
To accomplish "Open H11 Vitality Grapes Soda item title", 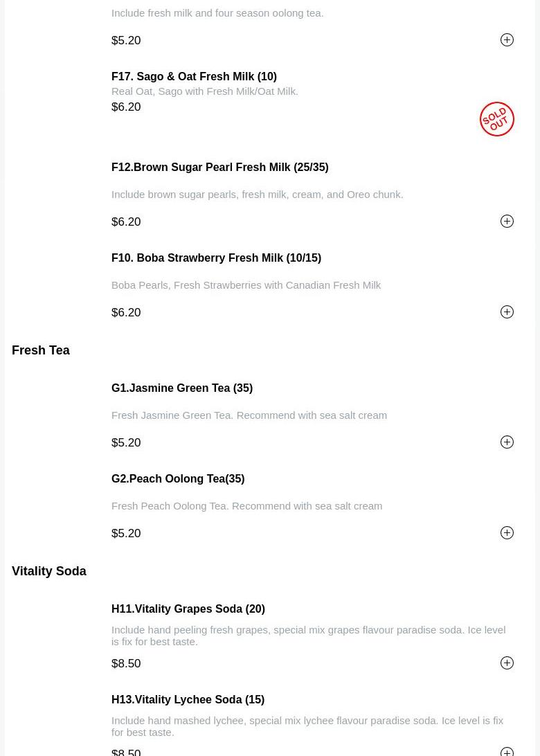I will tap(188, 609).
